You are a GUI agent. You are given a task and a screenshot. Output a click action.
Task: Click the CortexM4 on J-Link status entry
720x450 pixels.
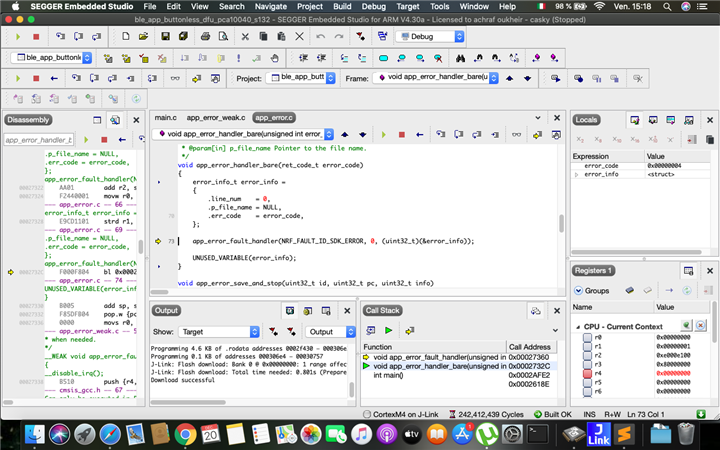pos(401,414)
